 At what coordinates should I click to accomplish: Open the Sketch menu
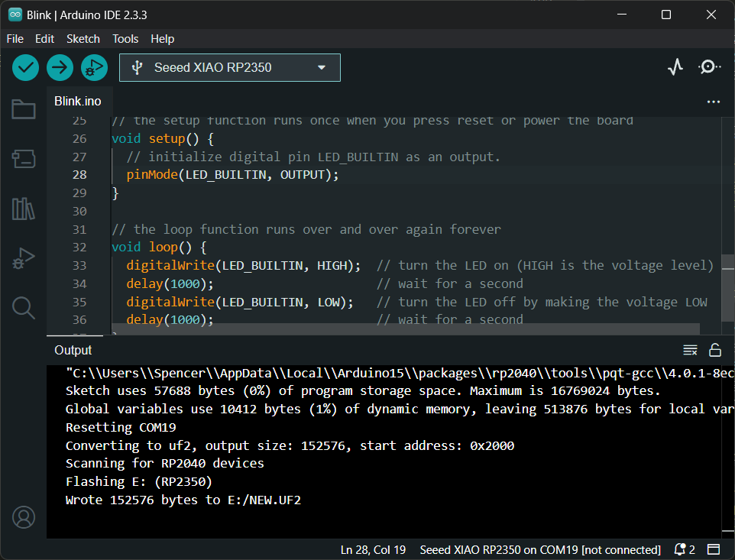point(83,39)
